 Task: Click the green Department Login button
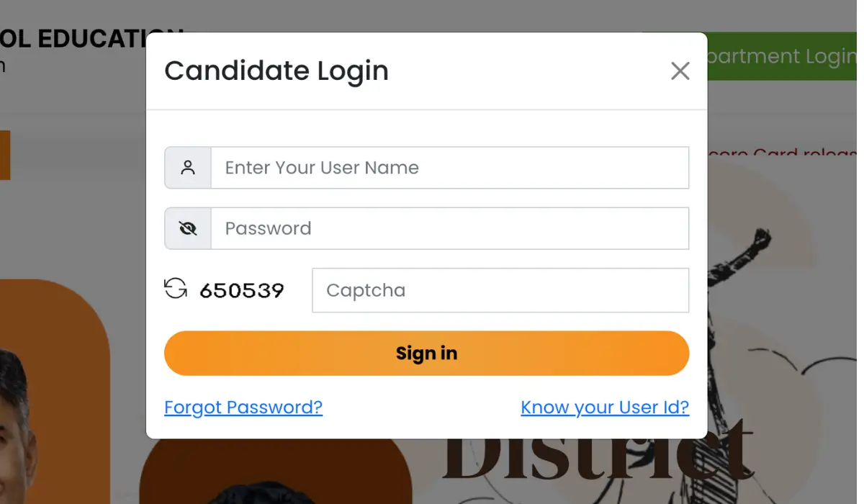pyautogui.click(x=785, y=56)
